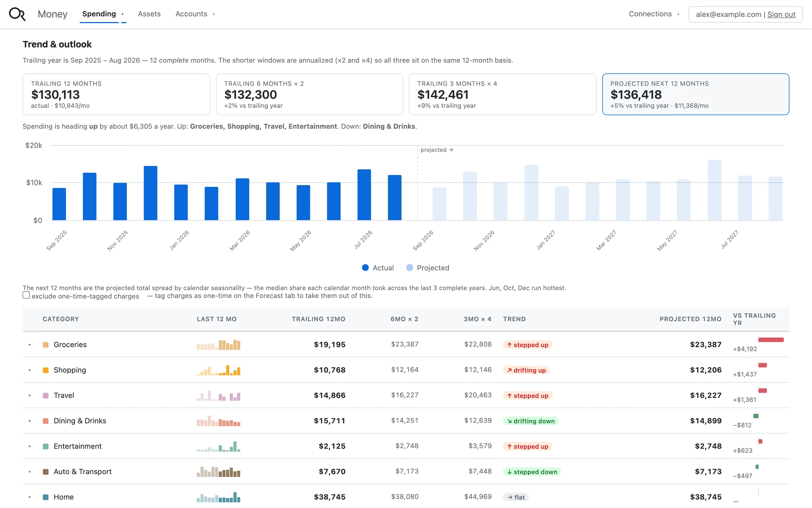Click the Entertainment category color square
This screenshot has height=508, width=812.
[x=46, y=446]
